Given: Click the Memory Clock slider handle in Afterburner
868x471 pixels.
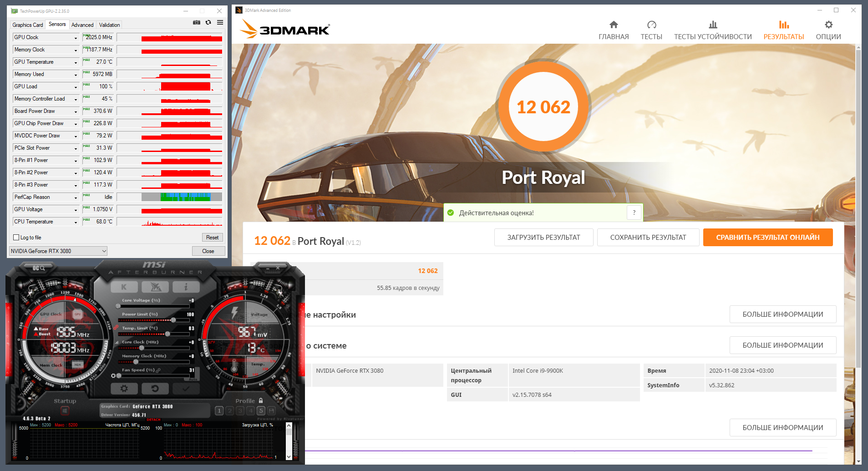Looking at the screenshot, I should click(x=136, y=362).
